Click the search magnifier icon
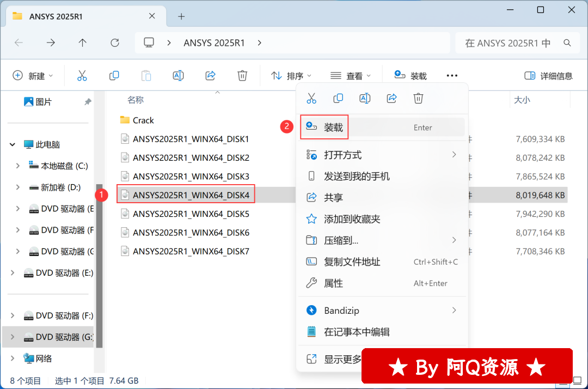The width and height of the screenshot is (588, 389). point(567,43)
